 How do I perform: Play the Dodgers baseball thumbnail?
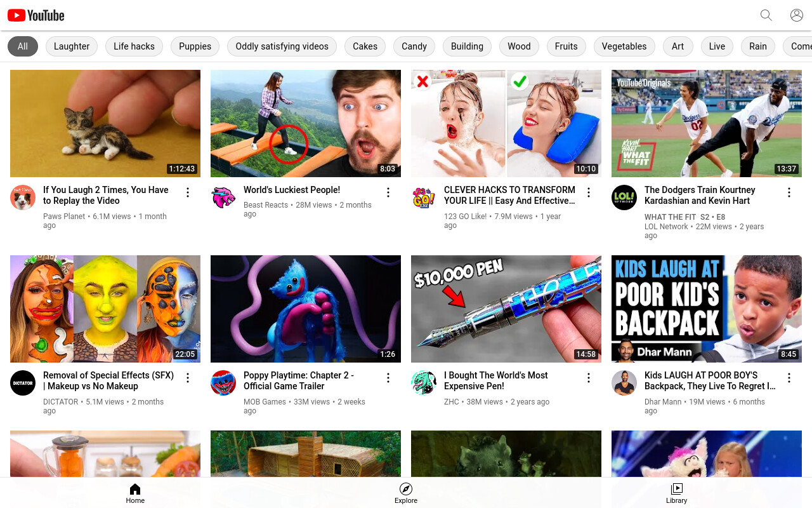[707, 123]
